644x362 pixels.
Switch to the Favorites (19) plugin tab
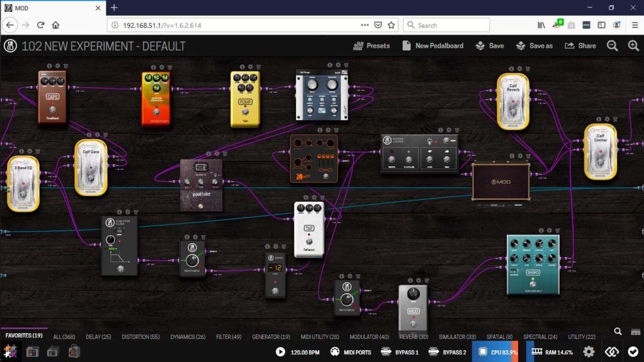24,336
